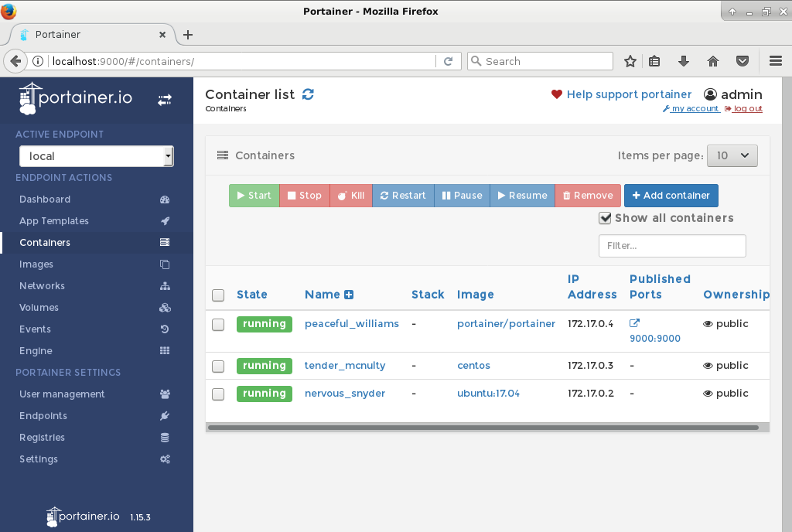792x532 pixels.
Task: Open Firefox hamburger menu
Action: tap(776, 61)
